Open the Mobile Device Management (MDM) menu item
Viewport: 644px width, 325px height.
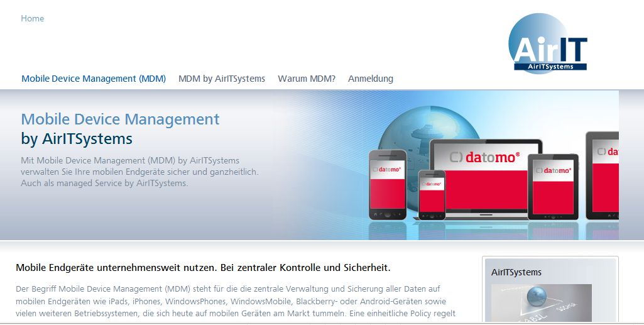tap(94, 79)
